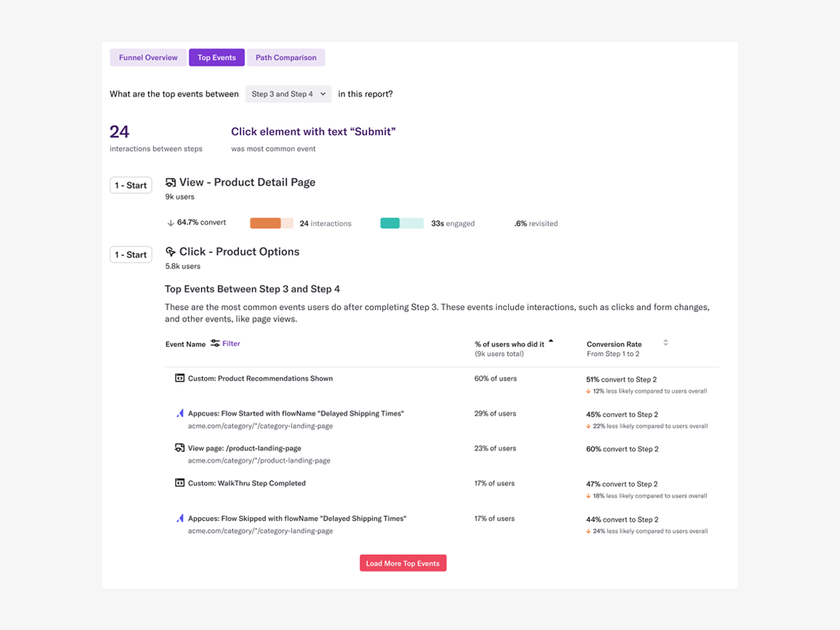Click the filter sliders icon next to Event Name
This screenshot has width=840, height=630.
(216, 344)
